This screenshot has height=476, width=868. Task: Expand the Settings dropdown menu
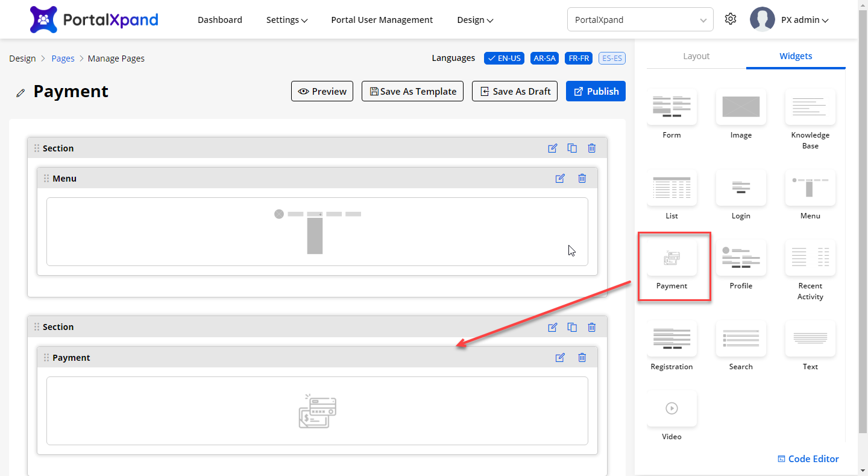(287, 20)
